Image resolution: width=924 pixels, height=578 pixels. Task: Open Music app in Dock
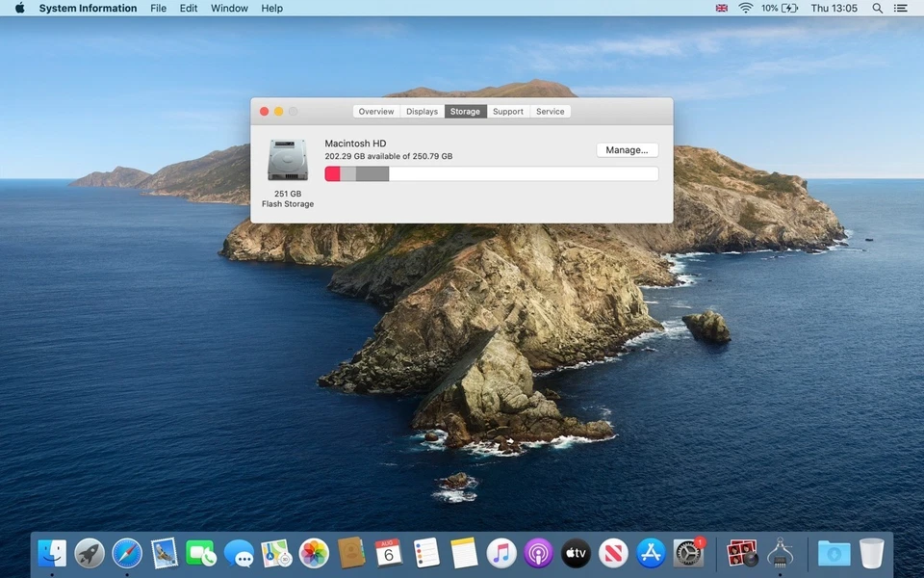click(x=501, y=554)
